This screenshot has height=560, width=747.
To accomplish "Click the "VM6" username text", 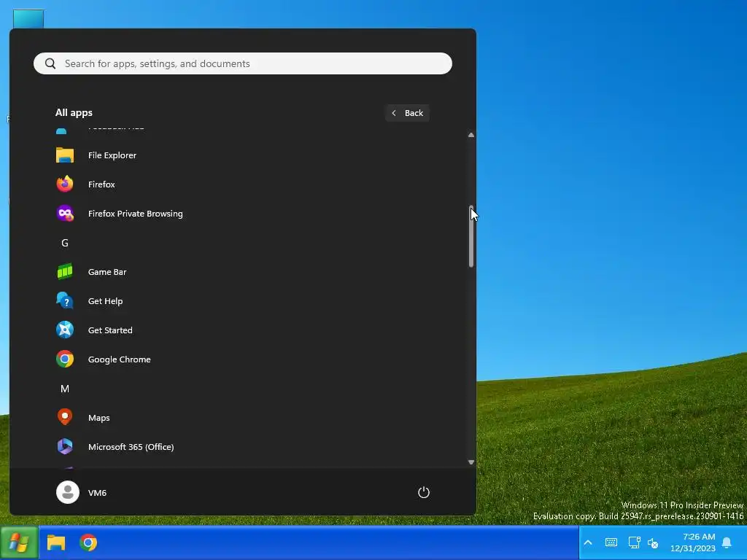I will click(x=97, y=493).
